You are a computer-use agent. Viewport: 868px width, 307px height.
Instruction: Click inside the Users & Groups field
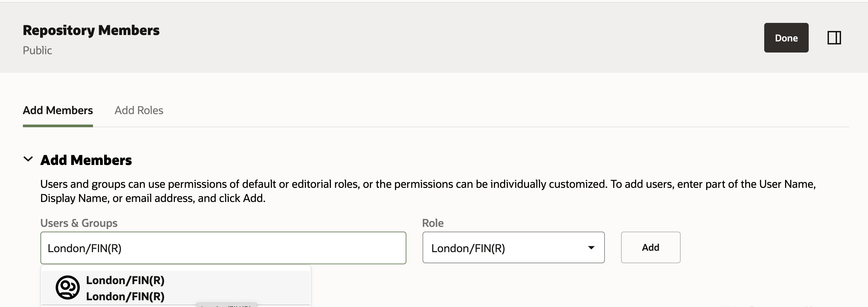pyautogui.click(x=223, y=248)
